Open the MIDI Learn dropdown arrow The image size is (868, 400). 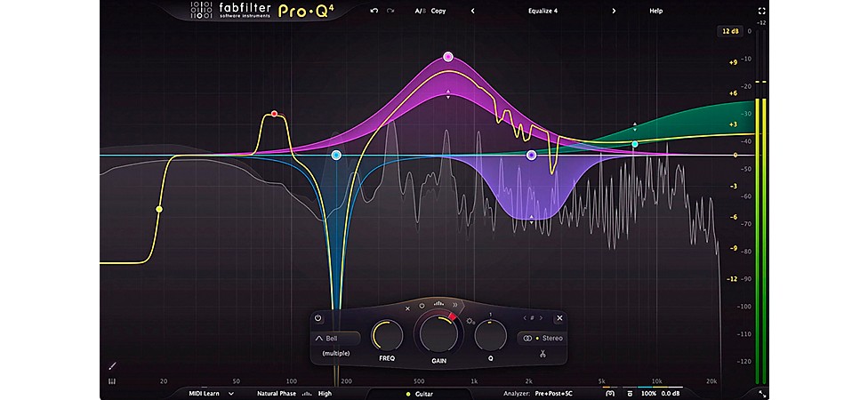coord(231,394)
